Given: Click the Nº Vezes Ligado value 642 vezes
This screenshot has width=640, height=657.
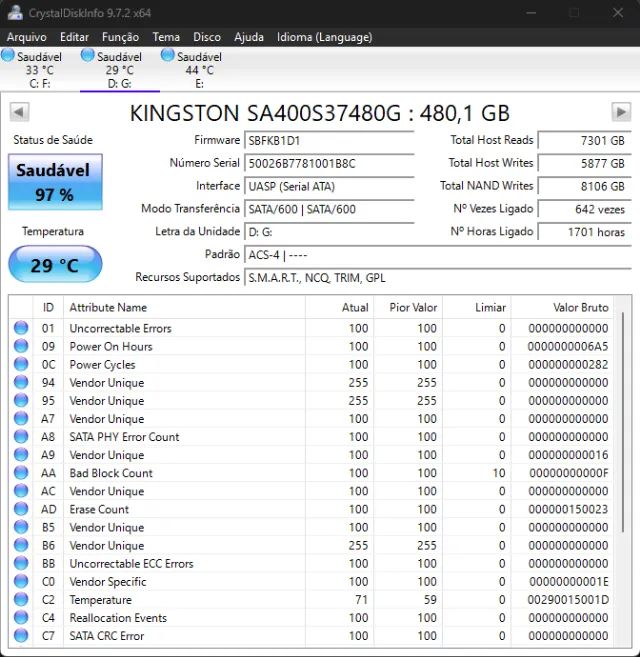Looking at the screenshot, I should 584,209.
